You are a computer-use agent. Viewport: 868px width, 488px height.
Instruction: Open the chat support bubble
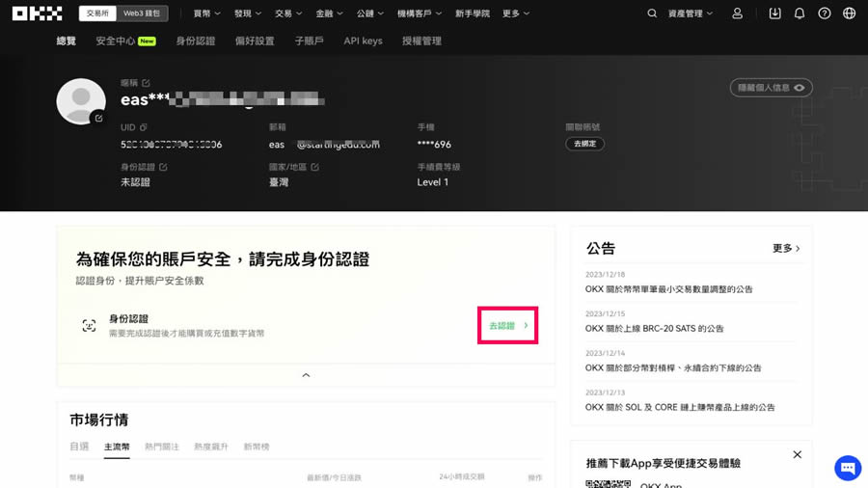pyautogui.click(x=847, y=468)
